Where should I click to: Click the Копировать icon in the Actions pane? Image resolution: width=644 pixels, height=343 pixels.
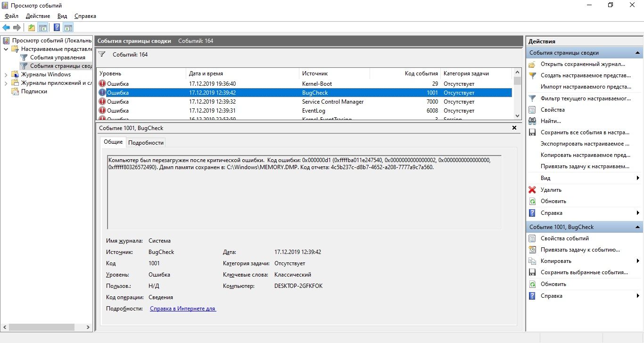532,261
